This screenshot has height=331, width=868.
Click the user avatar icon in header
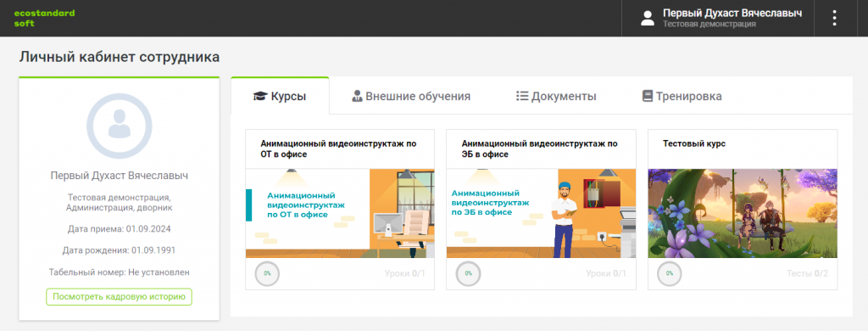tap(647, 19)
